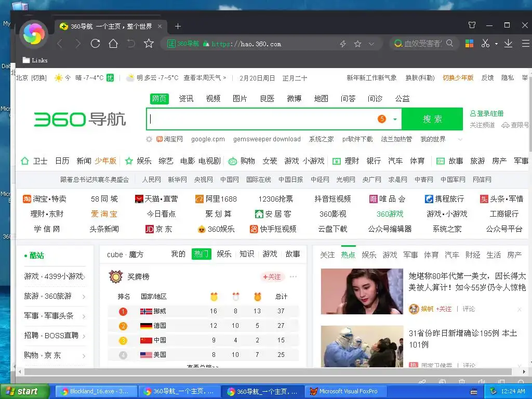The width and height of the screenshot is (532, 399).
Task: Expand search box suggestion dropdown arrow
Action: click(395, 119)
